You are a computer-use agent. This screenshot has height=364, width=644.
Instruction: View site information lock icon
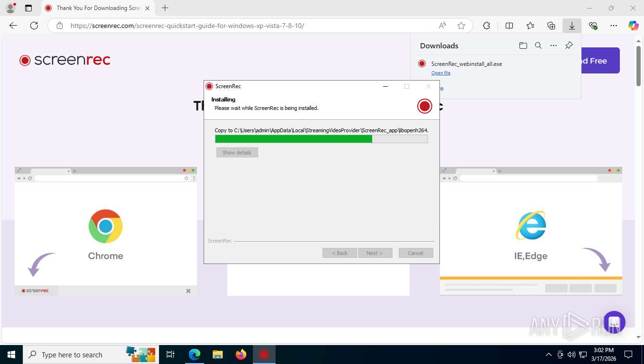(x=59, y=26)
